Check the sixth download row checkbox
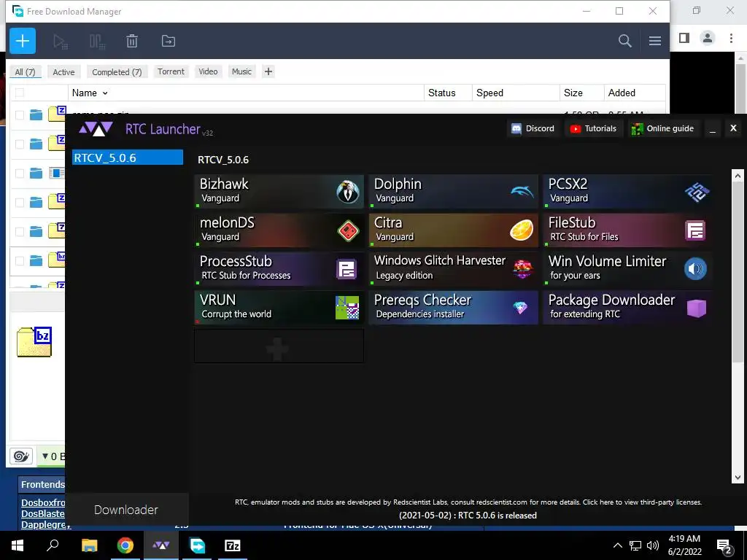Image resolution: width=747 pixels, height=560 pixels. click(x=20, y=261)
